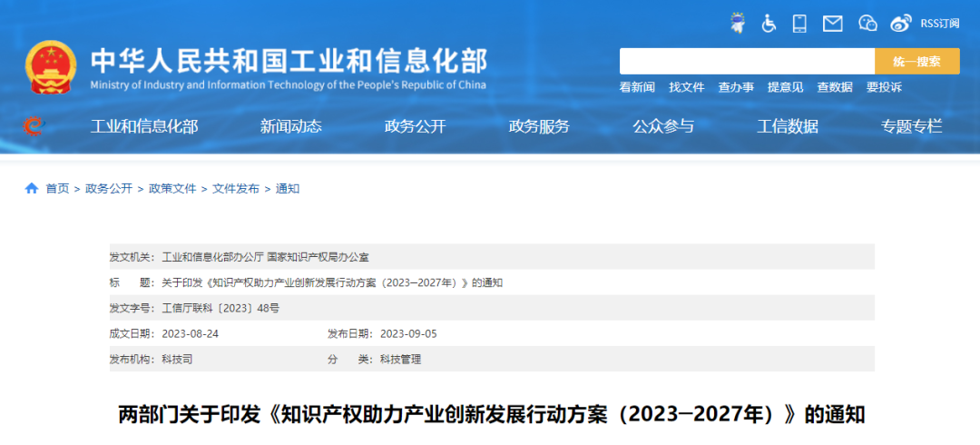Click document number 工信厅联科〔2023〕48号
This screenshot has width=980, height=445.
coord(220,308)
